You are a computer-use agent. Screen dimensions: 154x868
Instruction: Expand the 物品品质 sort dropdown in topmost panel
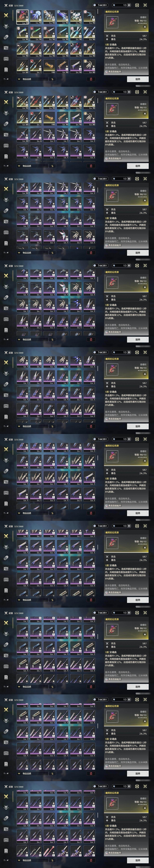pyautogui.click(x=32, y=79)
